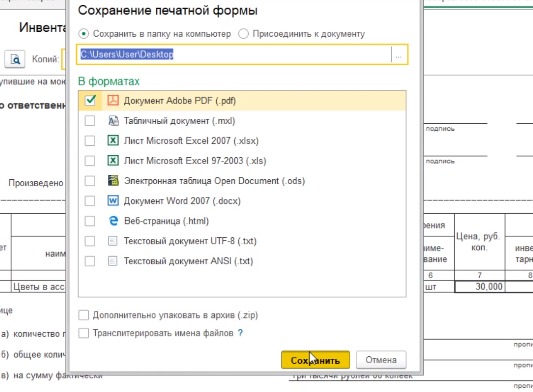Viewport: 533px width, 392px height.
Task: Open print preview magnifier icon
Action: coord(15,59)
